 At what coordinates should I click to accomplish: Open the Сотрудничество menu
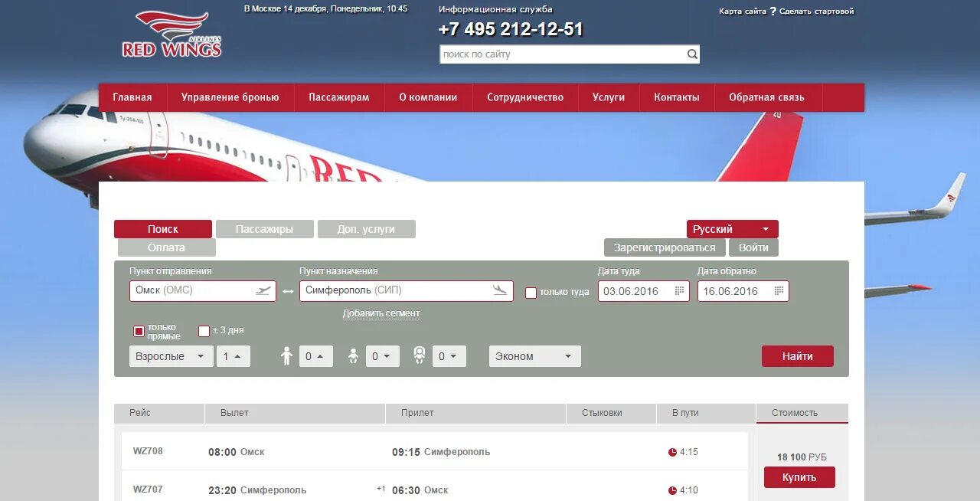(525, 97)
